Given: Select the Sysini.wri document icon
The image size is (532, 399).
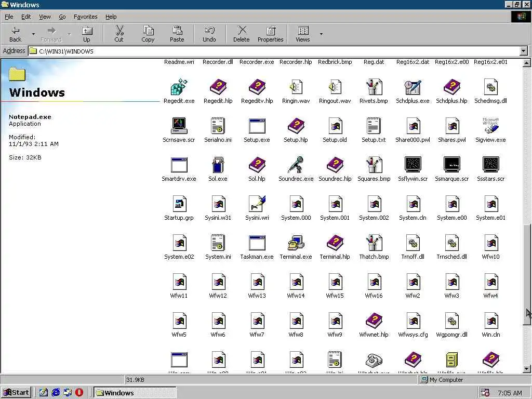Looking at the screenshot, I should pos(257,204).
